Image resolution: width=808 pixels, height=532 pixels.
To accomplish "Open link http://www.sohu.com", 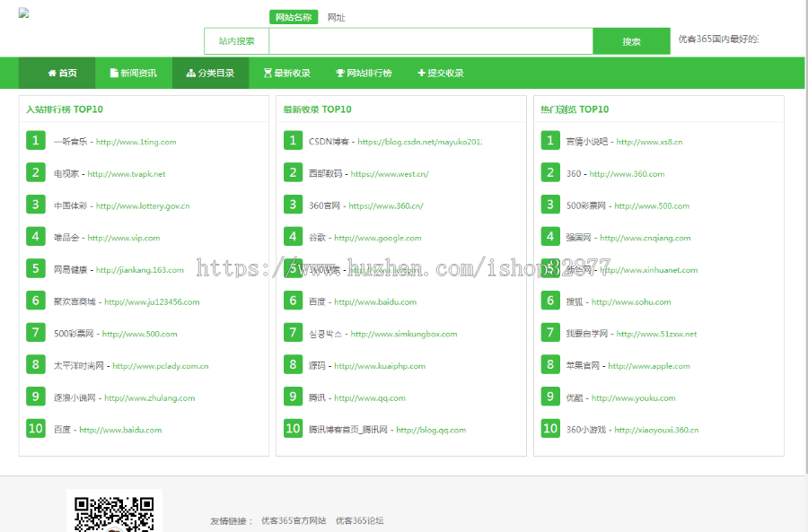I will click(631, 301).
